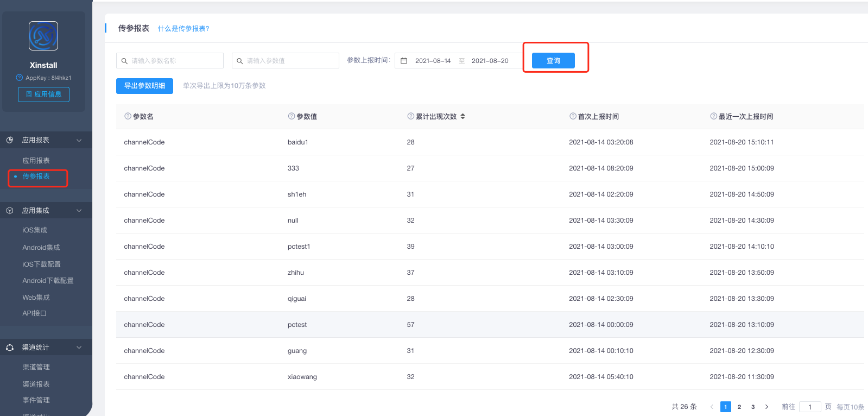
Task: Click the 渠道统计 section icon
Action: click(x=10, y=348)
